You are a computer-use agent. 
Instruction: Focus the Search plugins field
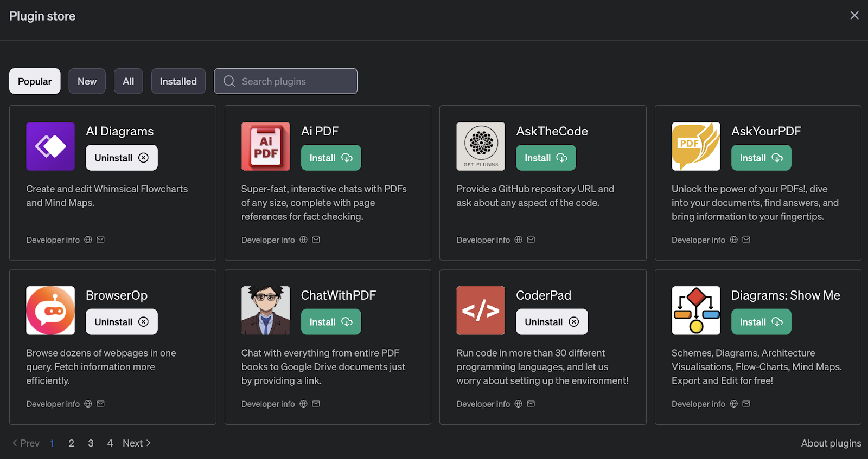[293, 81]
